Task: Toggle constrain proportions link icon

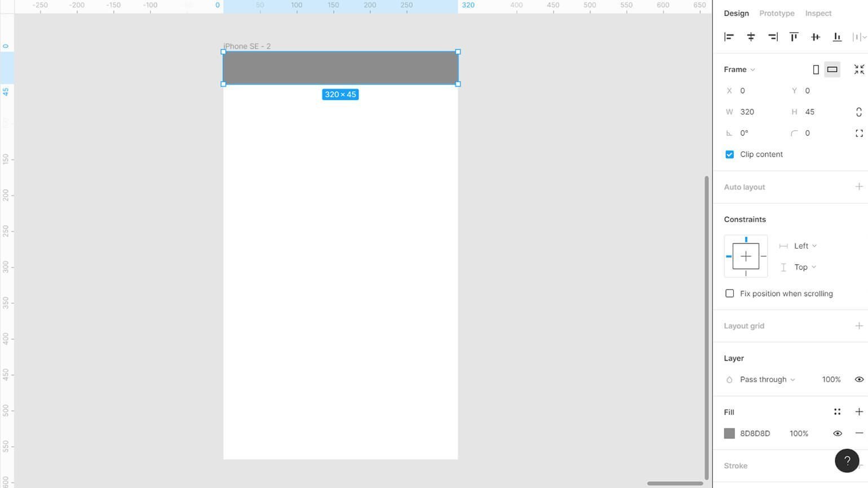Action: (x=859, y=112)
